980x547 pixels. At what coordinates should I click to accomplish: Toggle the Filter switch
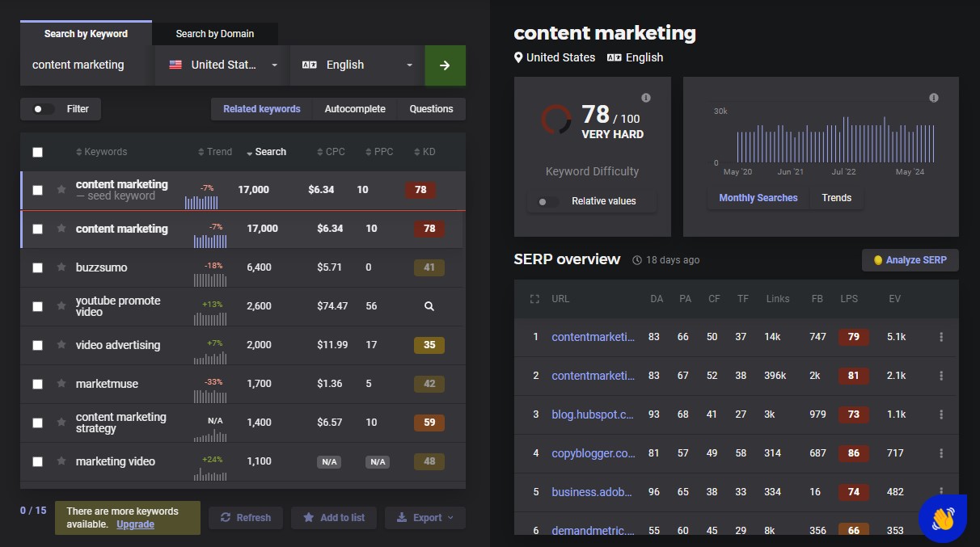pyautogui.click(x=44, y=109)
